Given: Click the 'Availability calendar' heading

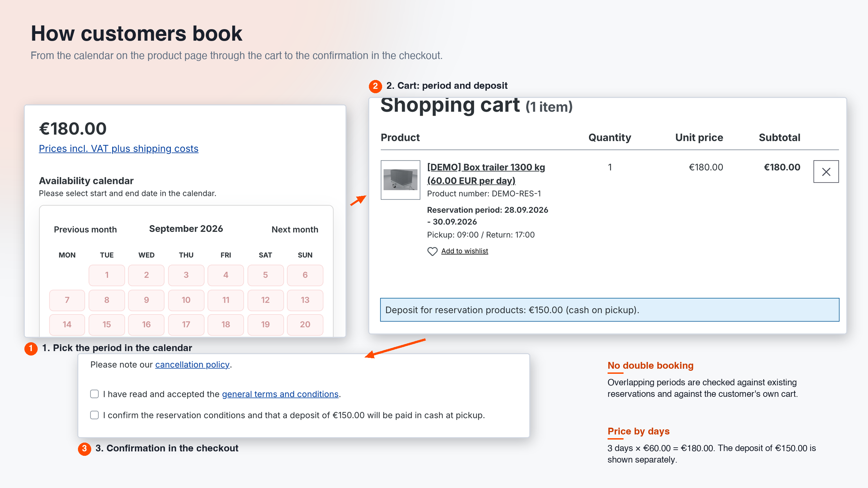Looking at the screenshot, I should (x=86, y=181).
